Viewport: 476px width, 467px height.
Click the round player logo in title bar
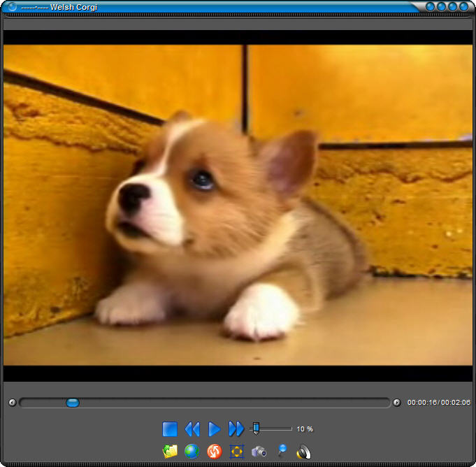click(12, 7)
